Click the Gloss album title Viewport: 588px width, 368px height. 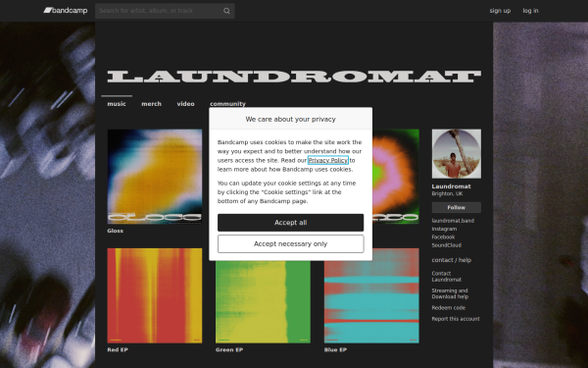click(x=115, y=231)
